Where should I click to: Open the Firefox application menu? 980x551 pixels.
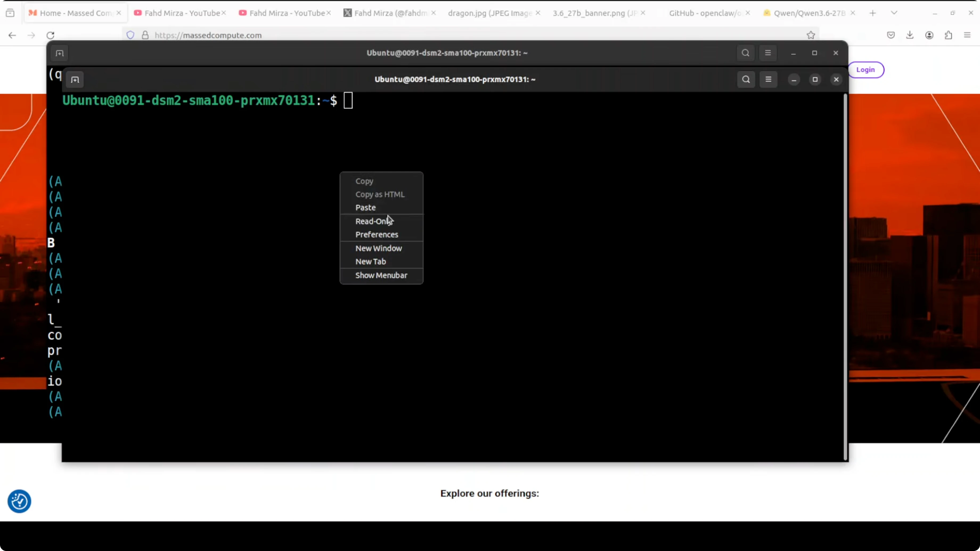[x=967, y=35]
